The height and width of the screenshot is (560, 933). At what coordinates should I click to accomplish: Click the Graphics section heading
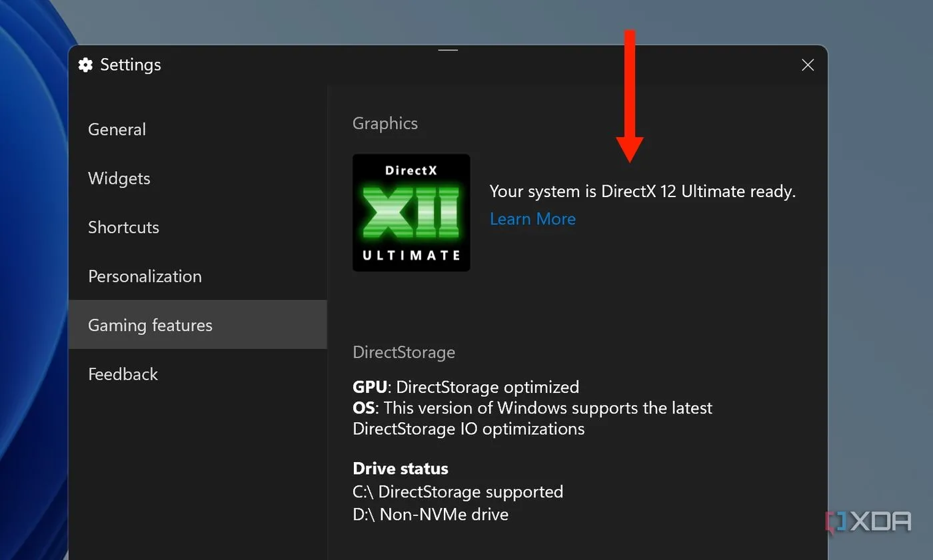385,123
